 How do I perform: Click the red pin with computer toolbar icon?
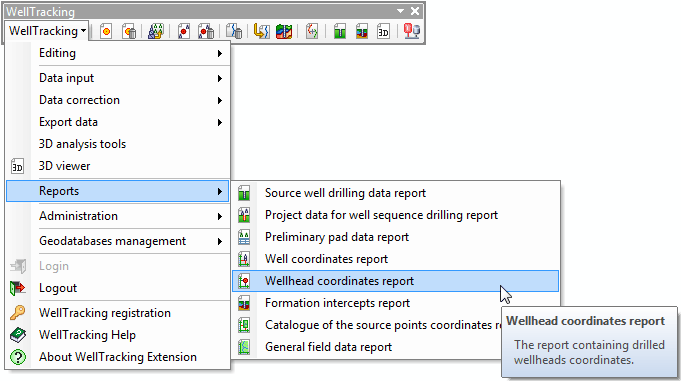[411, 31]
